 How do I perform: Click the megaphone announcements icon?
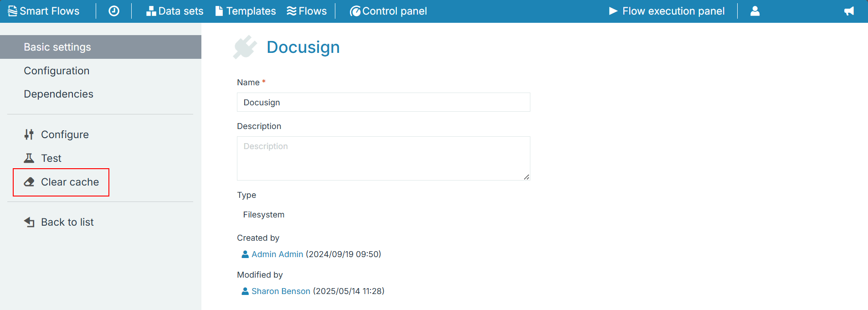(849, 11)
